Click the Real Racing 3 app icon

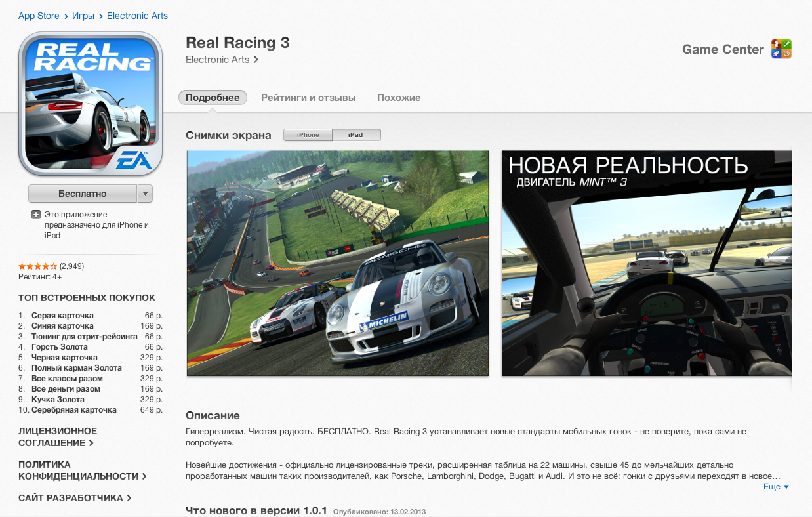pos(90,104)
